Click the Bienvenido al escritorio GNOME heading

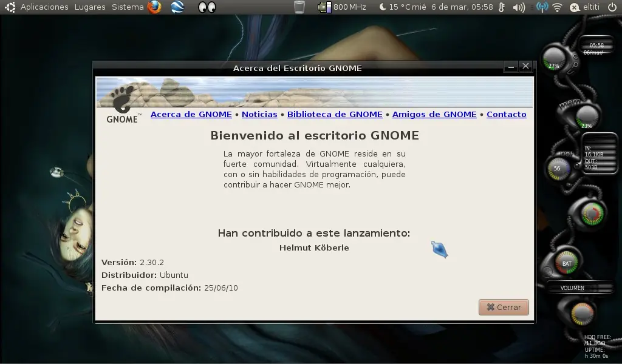[315, 135]
